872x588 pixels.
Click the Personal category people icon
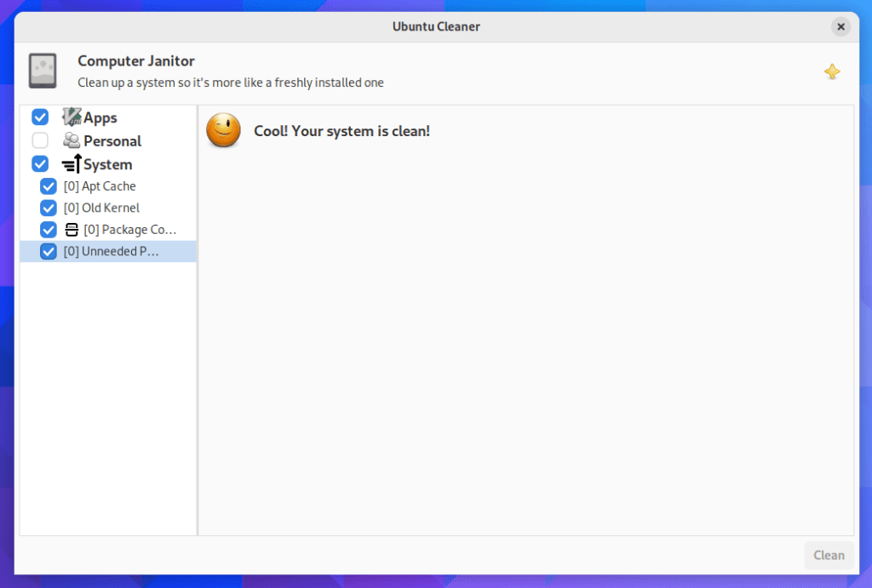[70, 140]
